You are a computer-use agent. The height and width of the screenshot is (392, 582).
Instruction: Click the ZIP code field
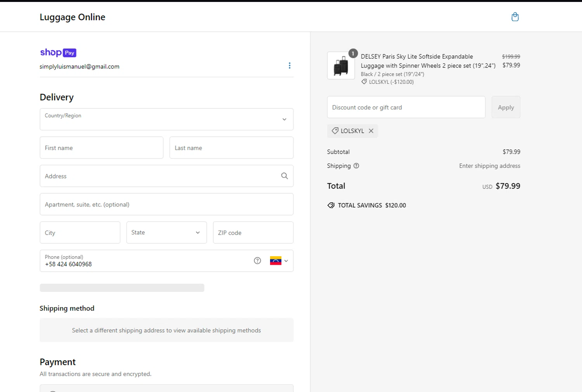pyautogui.click(x=253, y=232)
